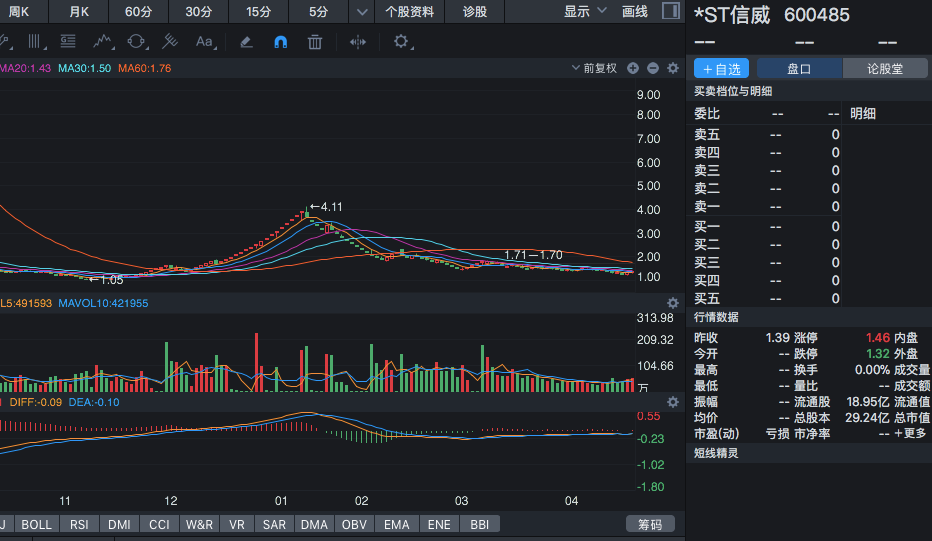Viewport: 932px width, 541px height.
Task: Click stock code 600485
Action: tap(817, 15)
